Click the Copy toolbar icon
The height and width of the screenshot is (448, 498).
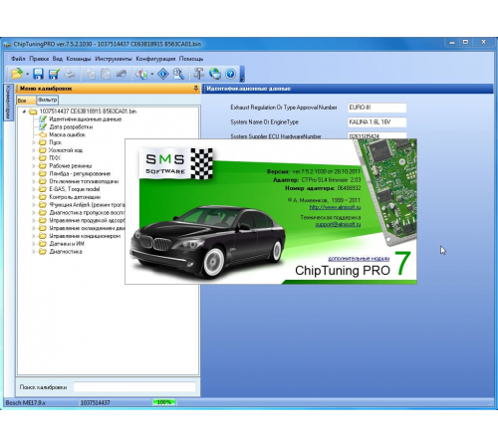click(x=90, y=74)
